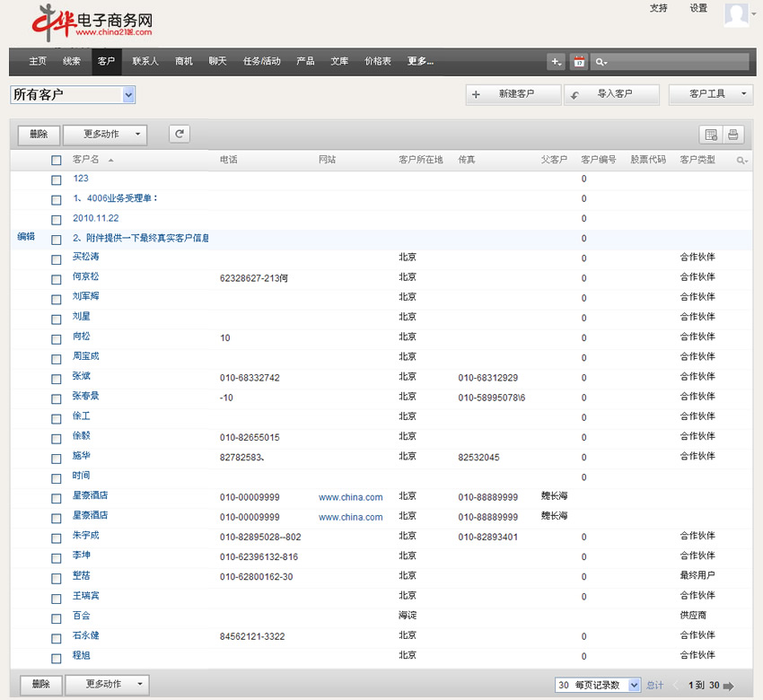Click the refresh list icon
Screen dimensions: 763x700
click(180, 134)
